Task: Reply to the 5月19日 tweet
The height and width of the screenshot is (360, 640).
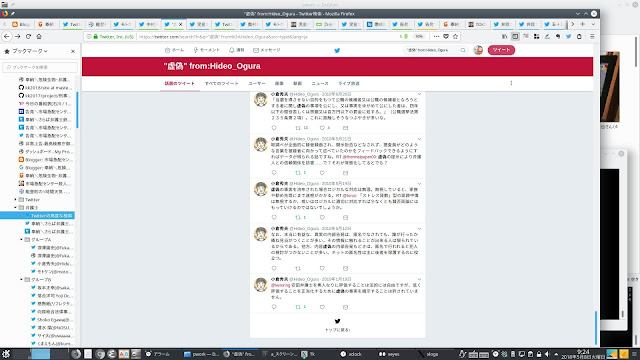Action: pyautogui.click(x=274, y=217)
